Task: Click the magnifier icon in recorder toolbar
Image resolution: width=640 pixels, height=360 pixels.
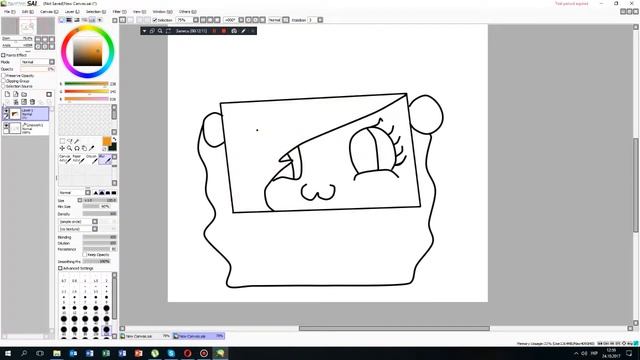Action: [160, 31]
